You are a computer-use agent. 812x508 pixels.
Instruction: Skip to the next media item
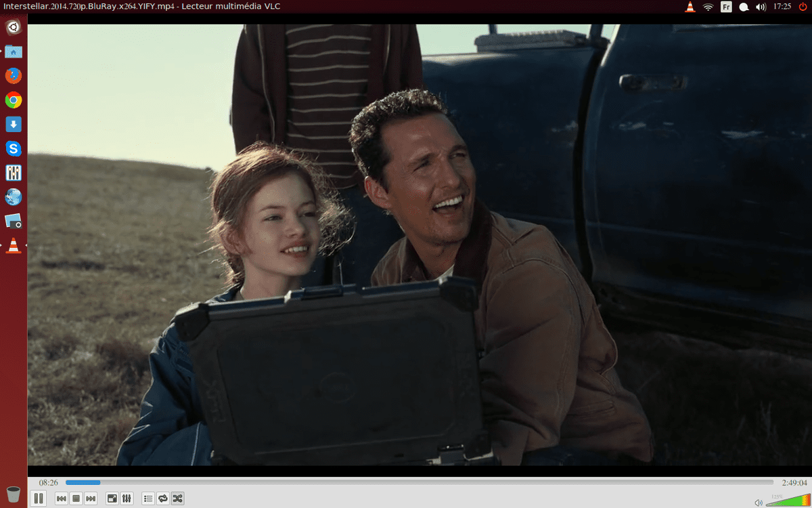(91, 499)
